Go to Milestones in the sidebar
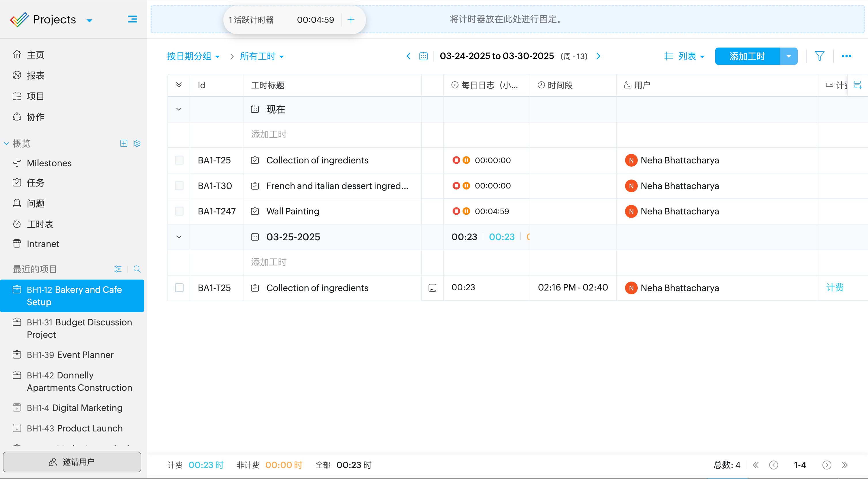 tap(49, 163)
